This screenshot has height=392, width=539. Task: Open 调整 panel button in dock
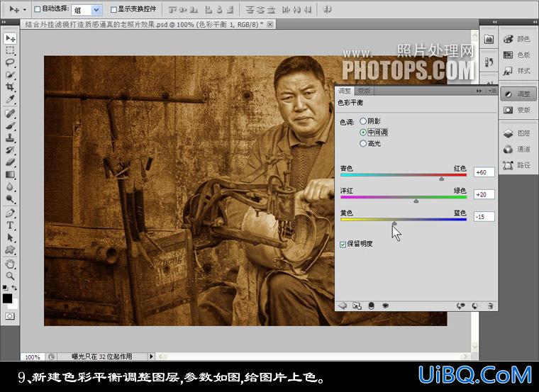click(x=518, y=94)
